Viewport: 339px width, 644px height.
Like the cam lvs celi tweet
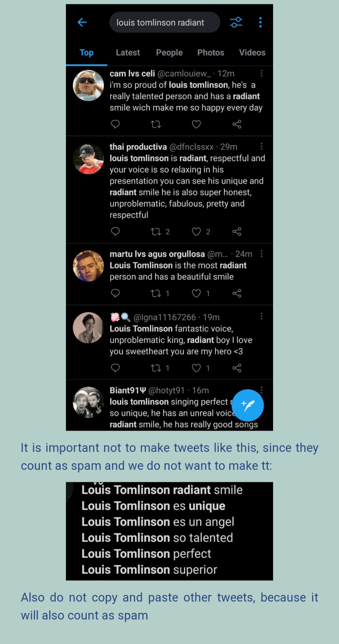[196, 124]
